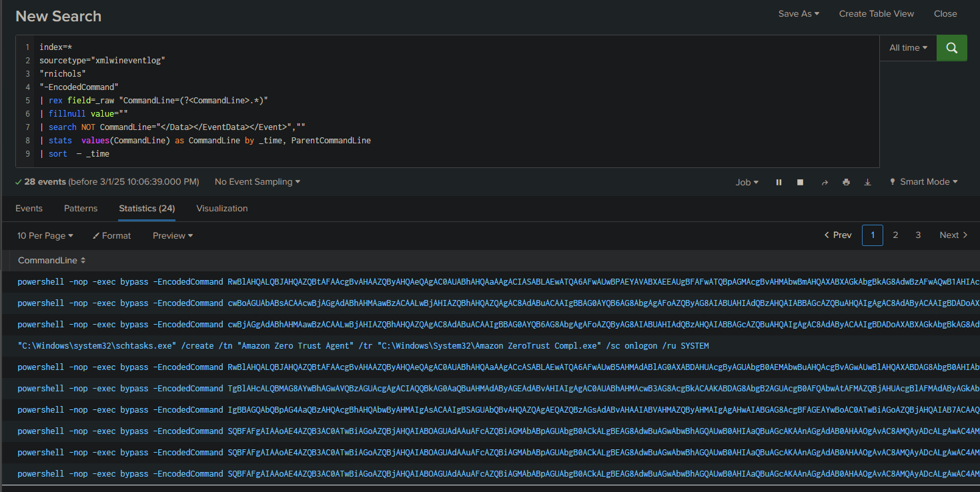Click the row starting with TgBlAHcALQBMAG8AYwBhAGw

pos(490,389)
